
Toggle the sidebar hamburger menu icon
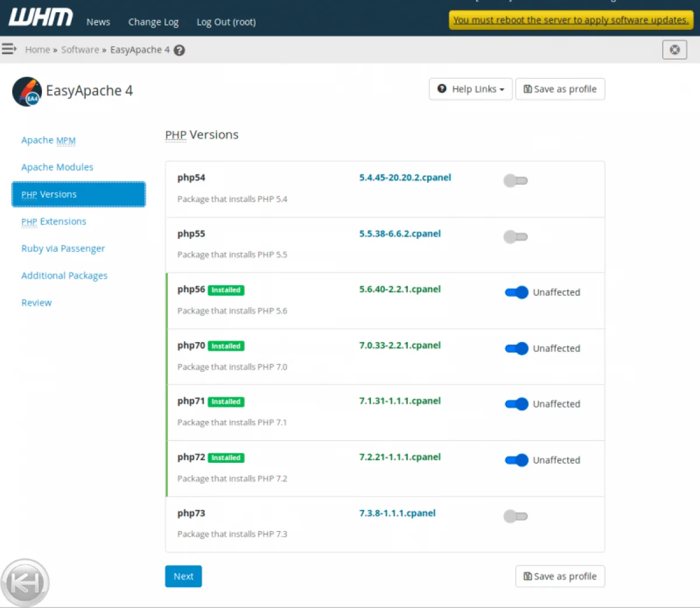9,49
